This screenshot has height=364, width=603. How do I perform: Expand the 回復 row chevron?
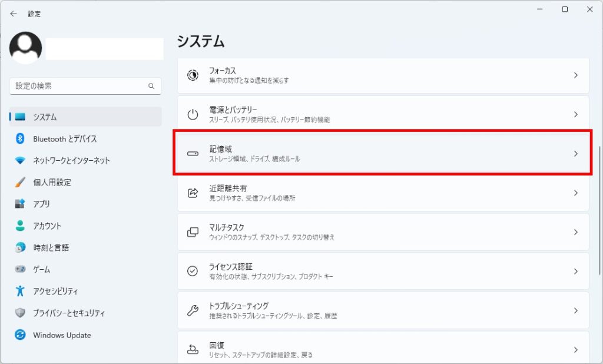575,349
